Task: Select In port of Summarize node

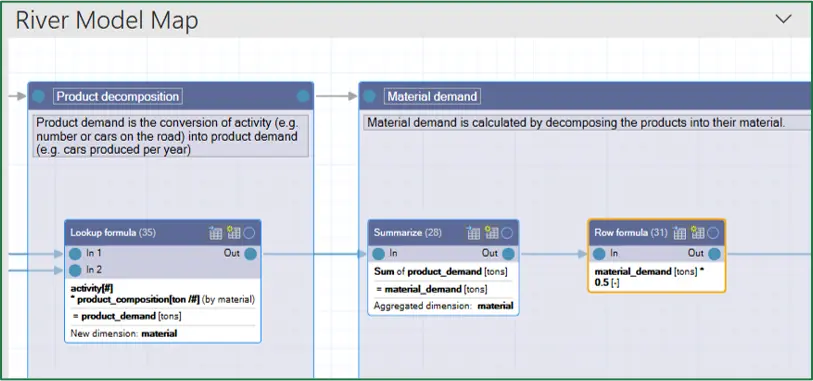Action: coord(379,254)
